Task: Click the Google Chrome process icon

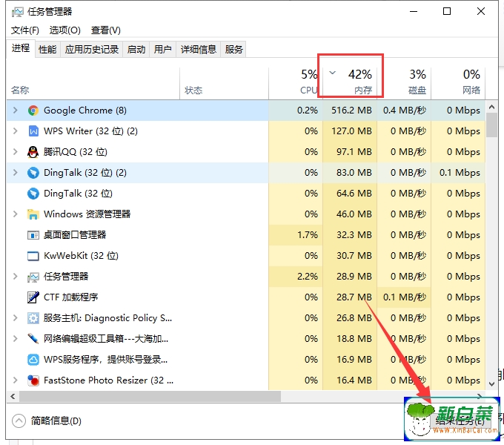Action: [x=33, y=111]
